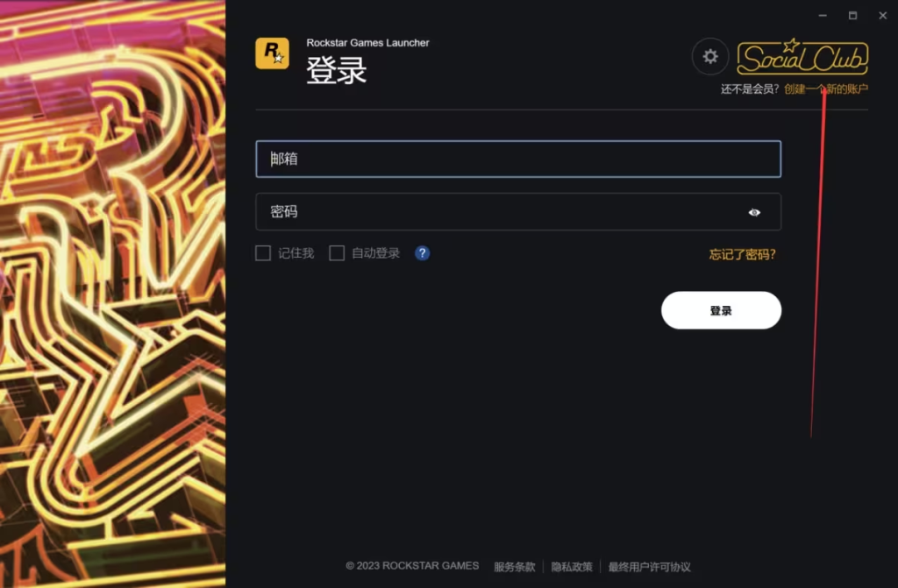Click the blue question mark help icon
This screenshot has width=898, height=588.
(422, 253)
